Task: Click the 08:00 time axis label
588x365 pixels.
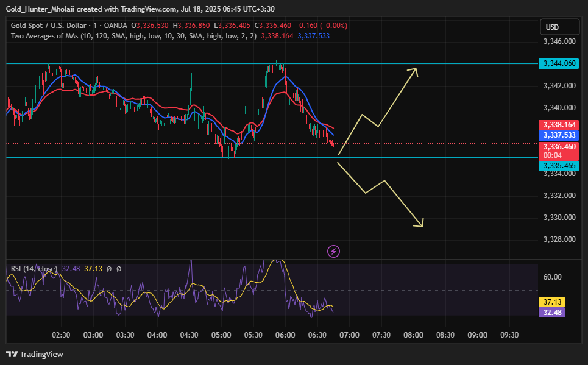Action: tap(413, 335)
